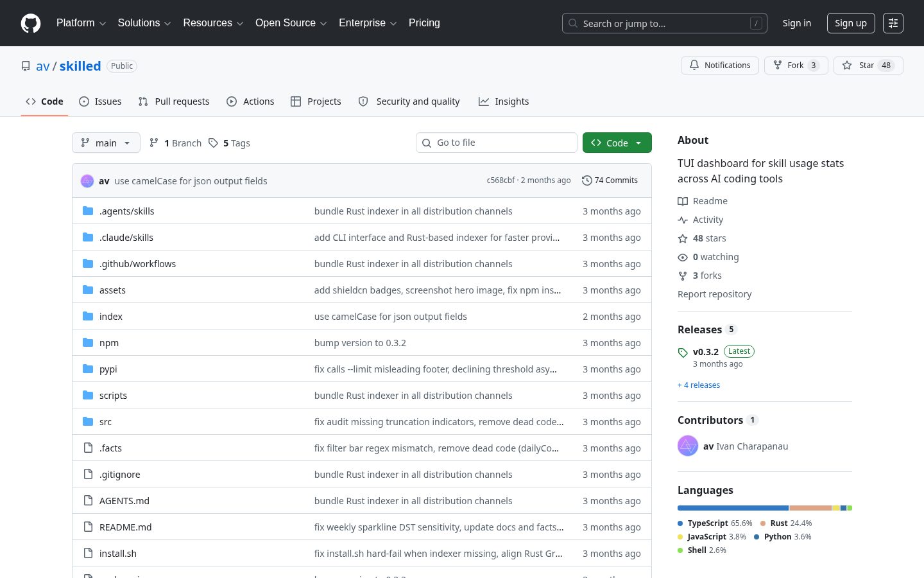Switch to the Projects tab
This screenshot has height=578, width=924.
316,101
